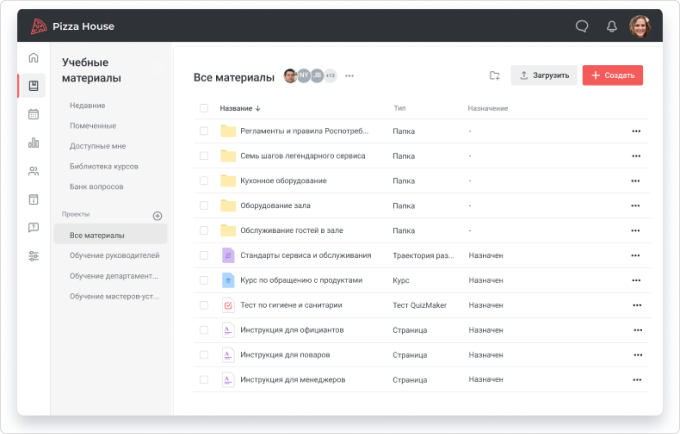Open the learning materials book icon
The image size is (680, 434).
click(x=33, y=86)
